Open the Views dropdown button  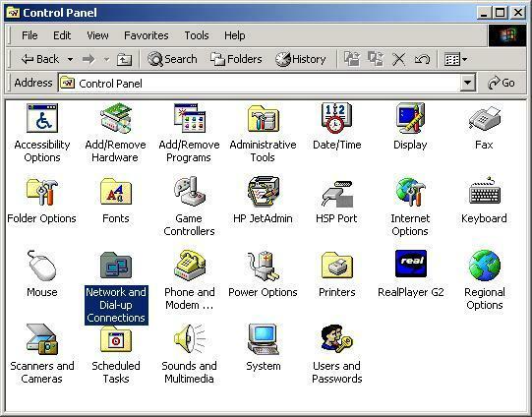point(455,59)
